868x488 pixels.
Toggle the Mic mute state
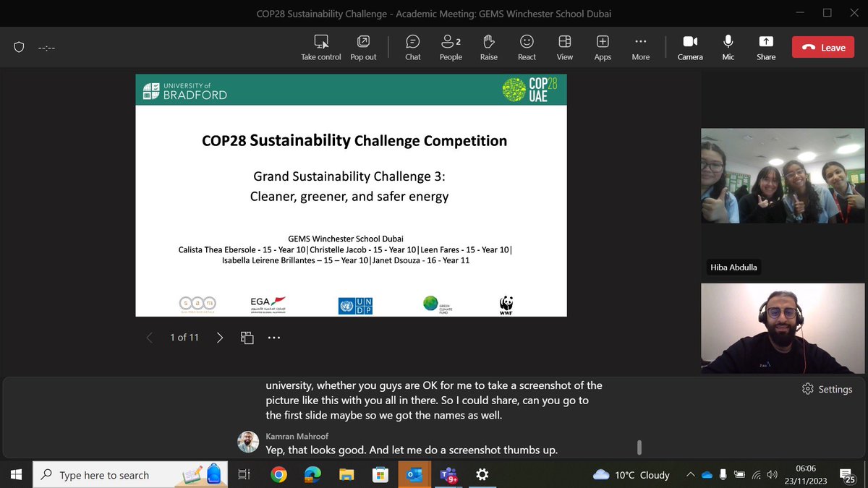[728, 48]
